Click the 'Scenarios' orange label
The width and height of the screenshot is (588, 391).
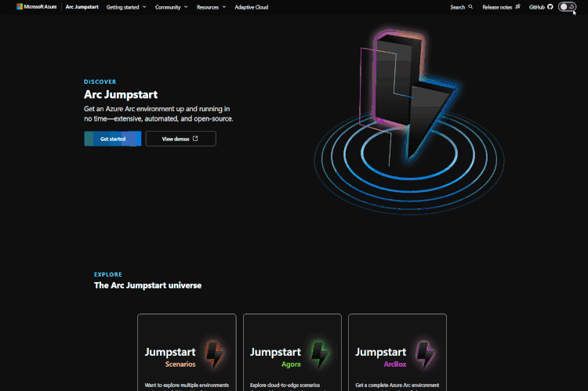click(x=180, y=364)
